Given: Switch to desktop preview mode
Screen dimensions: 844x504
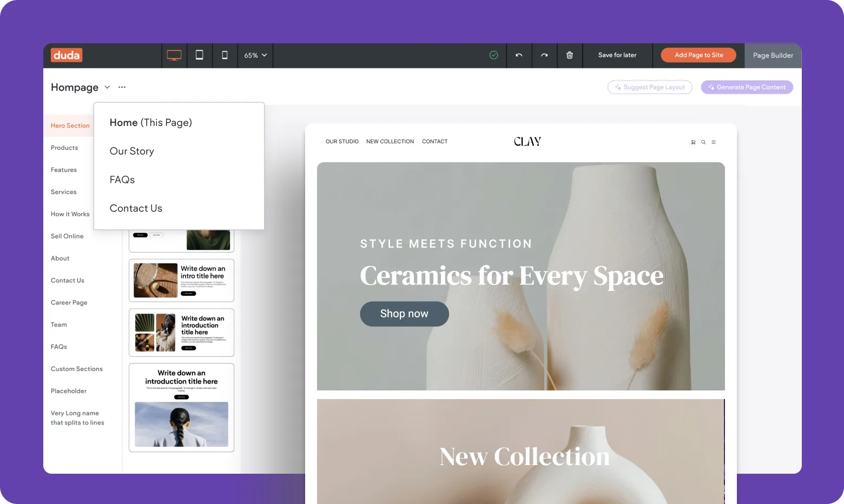Looking at the screenshot, I should coord(174,55).
